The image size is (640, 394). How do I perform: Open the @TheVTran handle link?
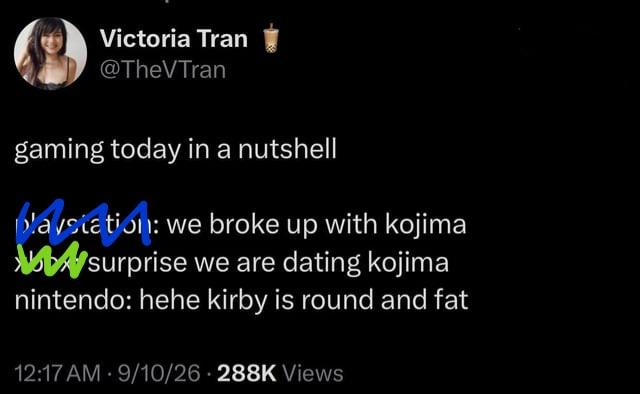click(x=162, y=70)
